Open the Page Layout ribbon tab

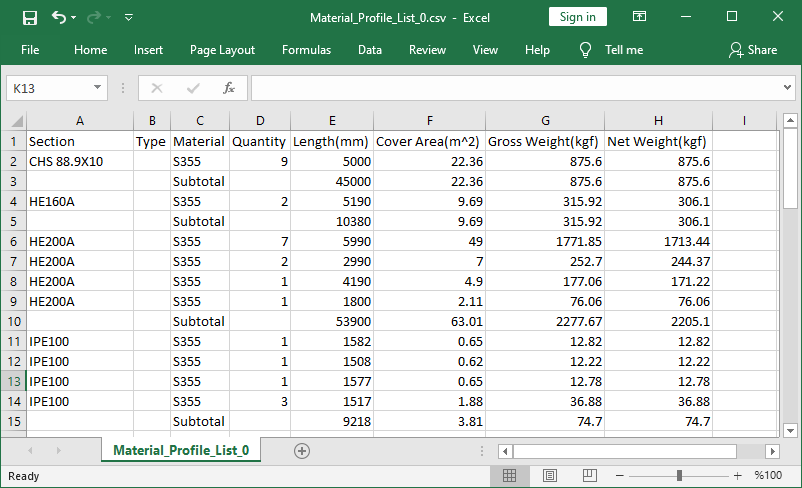click(x=222, y=50)
